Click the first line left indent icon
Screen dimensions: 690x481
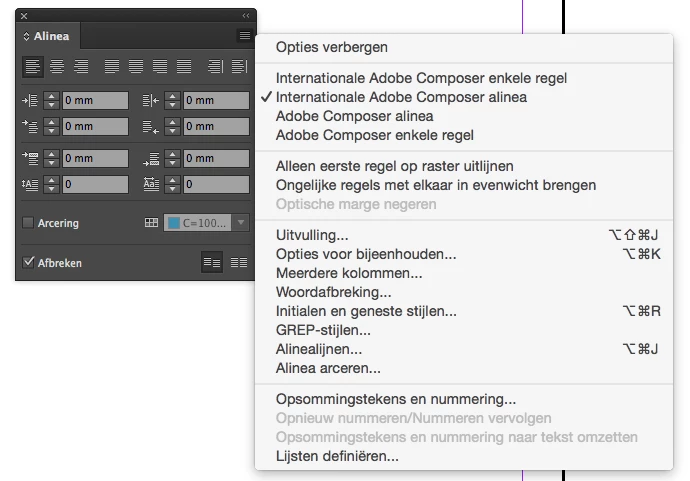pos(30,127)
